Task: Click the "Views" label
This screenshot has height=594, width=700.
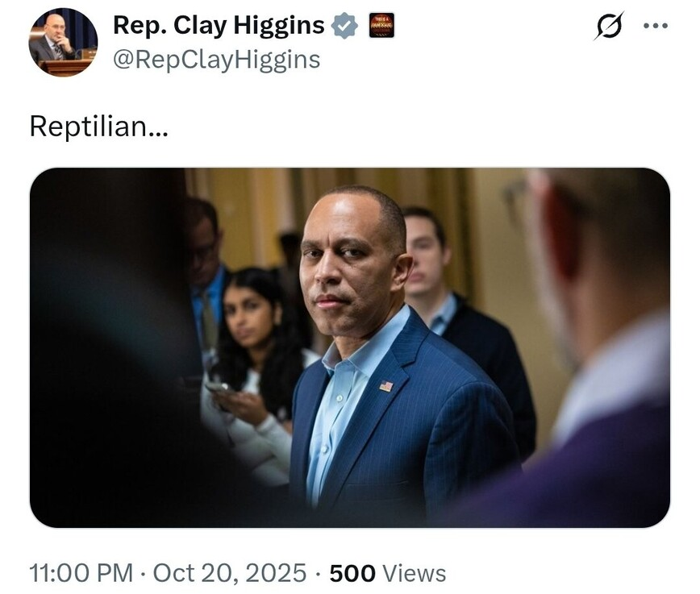Action: coord(414,573)
